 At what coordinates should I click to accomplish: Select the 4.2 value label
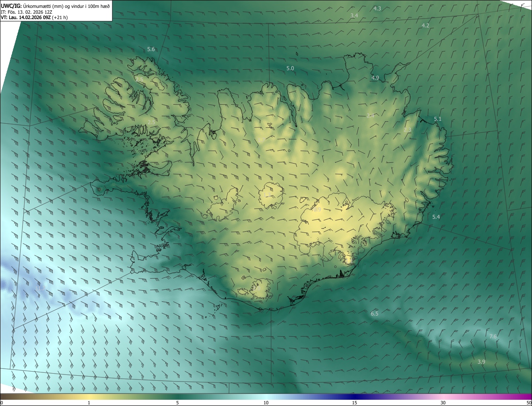pyautogui.click(x=426, y=25)
